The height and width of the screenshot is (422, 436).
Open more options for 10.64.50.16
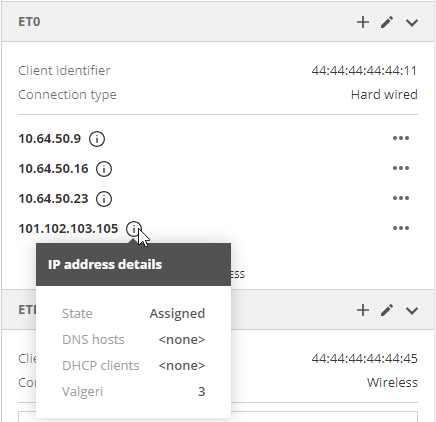[401, 168]
